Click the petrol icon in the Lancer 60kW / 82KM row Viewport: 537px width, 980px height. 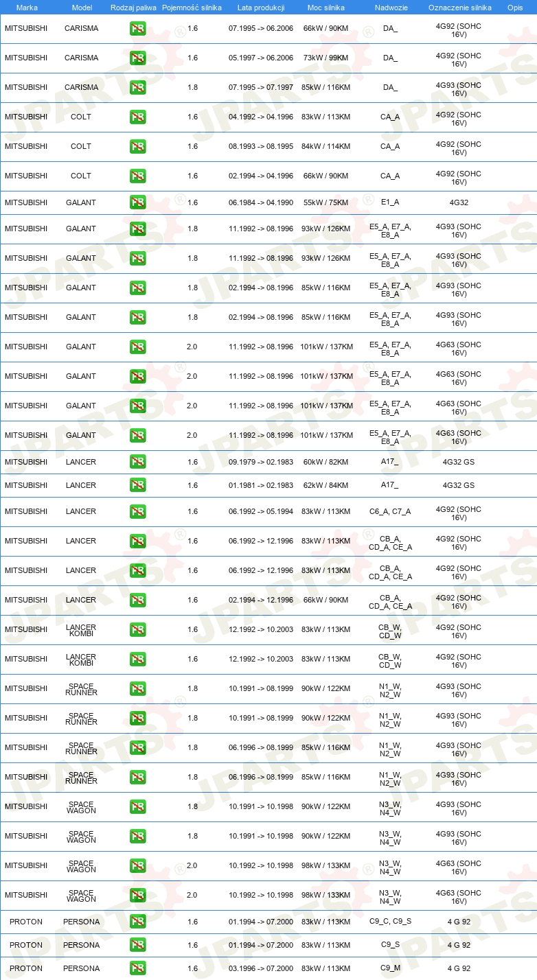point(137,462)
